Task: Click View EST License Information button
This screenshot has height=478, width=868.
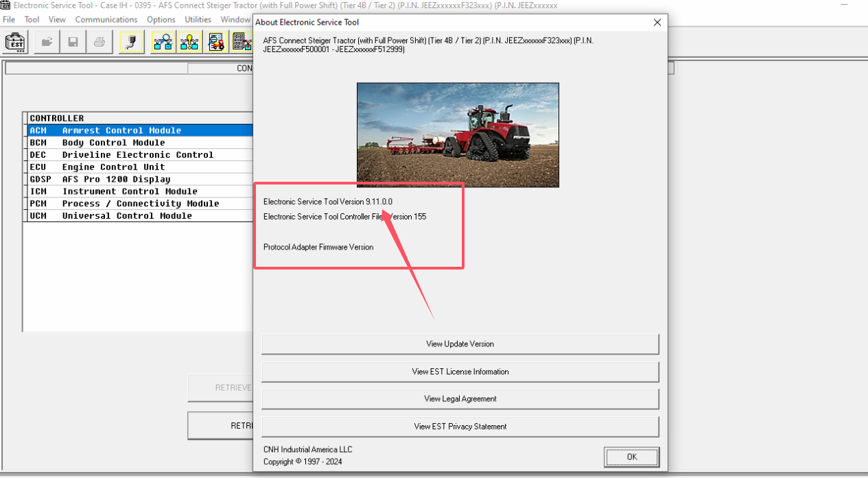Action: click(x=460, y=372)
